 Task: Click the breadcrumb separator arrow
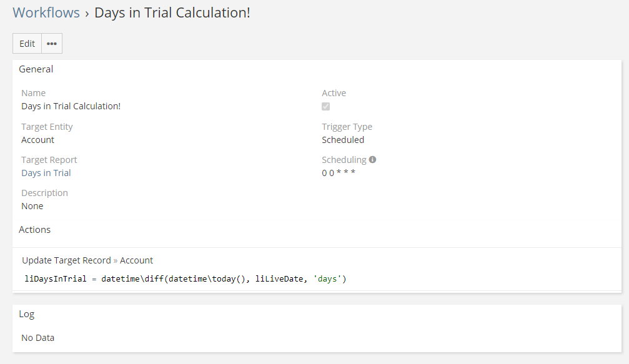(x=87, y=14)
